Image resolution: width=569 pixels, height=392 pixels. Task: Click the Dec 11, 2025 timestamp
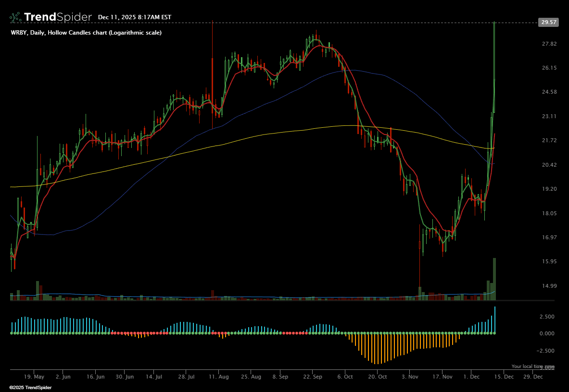(x=134, y=17)
